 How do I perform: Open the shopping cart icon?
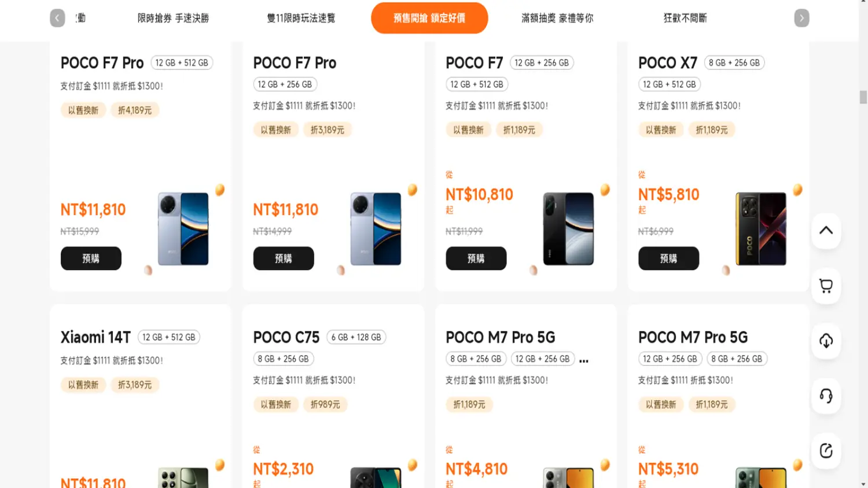point(826,286)
